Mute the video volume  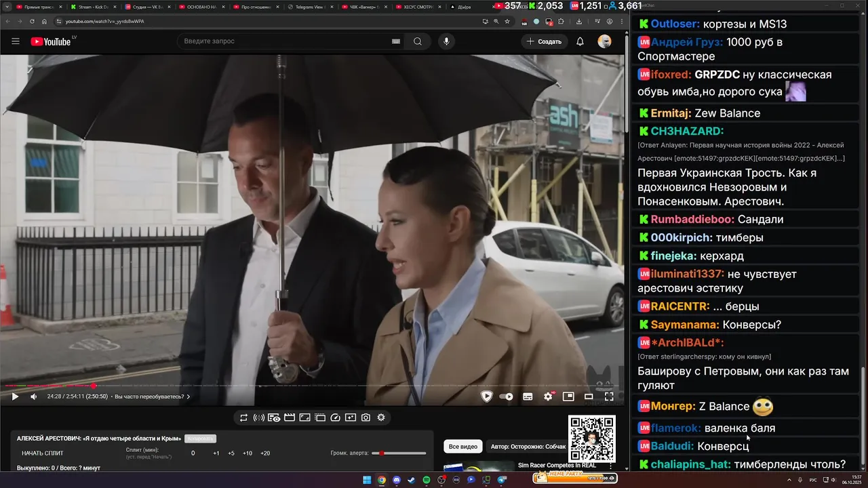[x=34, y=396]
